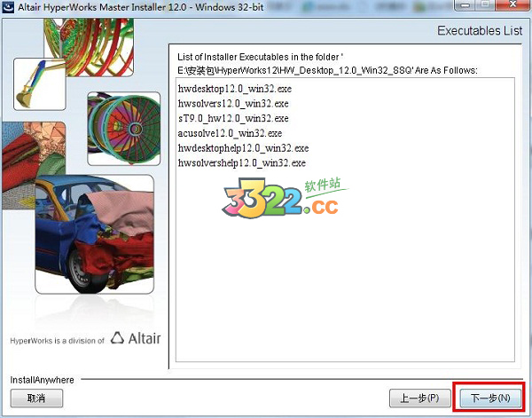
Task: Click the colorful wheel mesh image
Action: click(x=124, y=129)
